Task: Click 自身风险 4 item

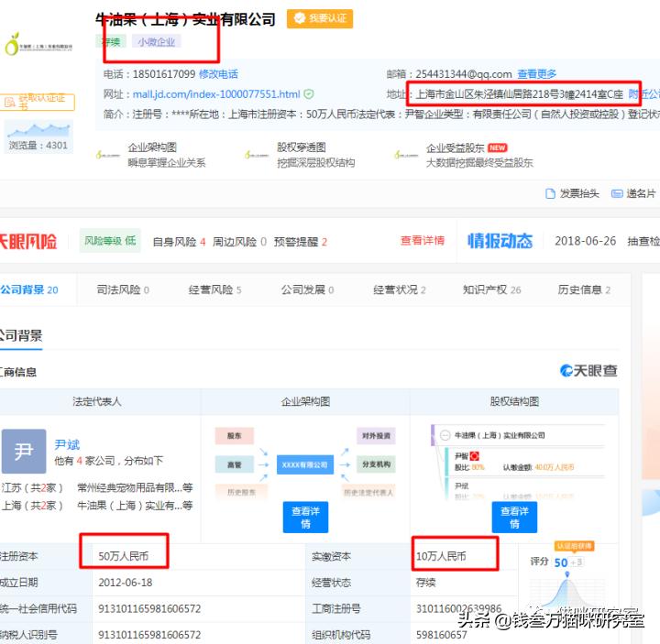Action: tap(179, 242)
